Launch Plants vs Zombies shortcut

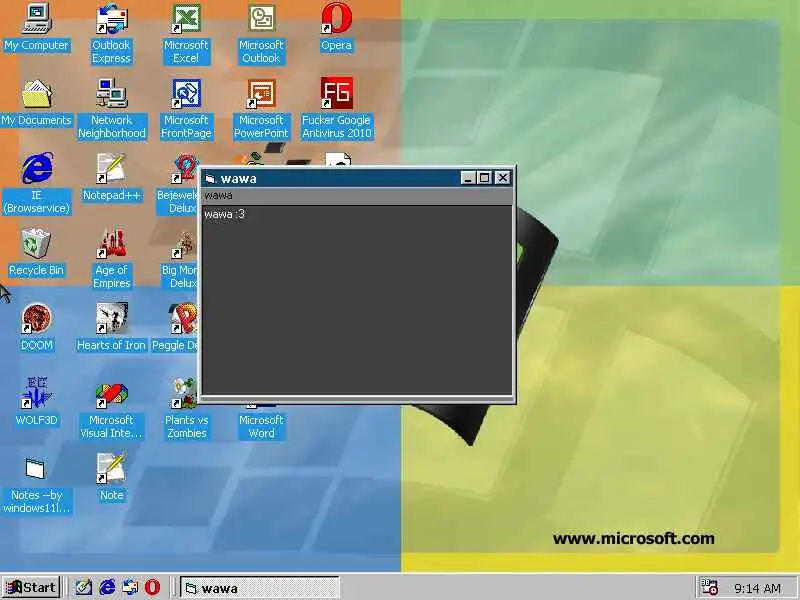tap(185, 406)
